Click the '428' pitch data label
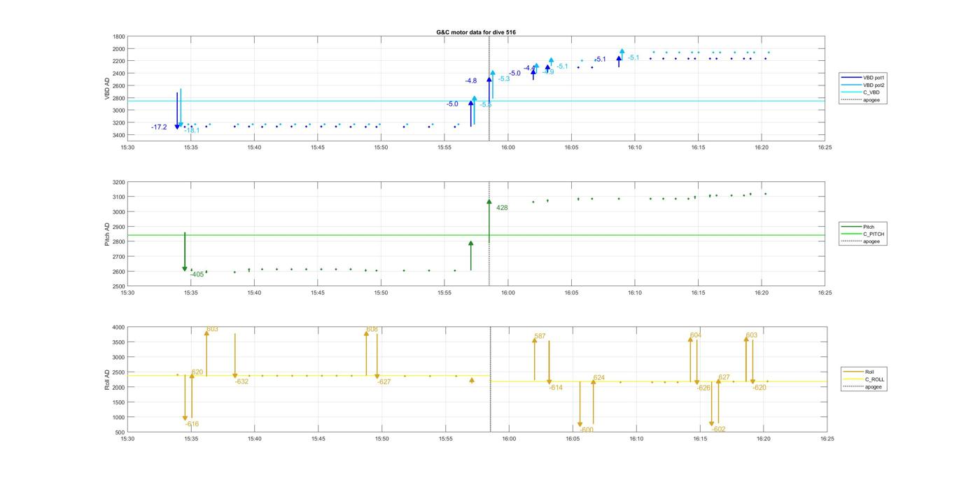Viewport: 980px width, 485px height. tap(502, 208)
